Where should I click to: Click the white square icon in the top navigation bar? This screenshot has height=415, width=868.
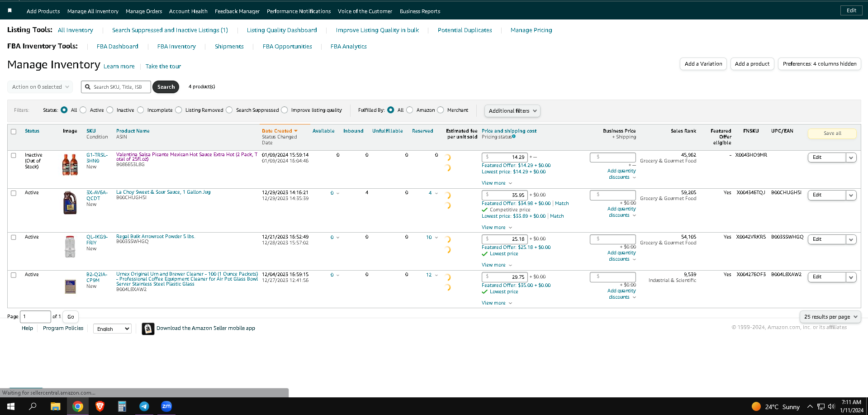point(10,10)
